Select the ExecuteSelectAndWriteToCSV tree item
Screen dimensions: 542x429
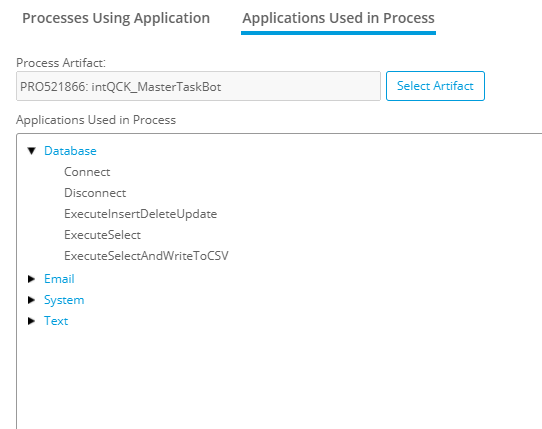146,256
